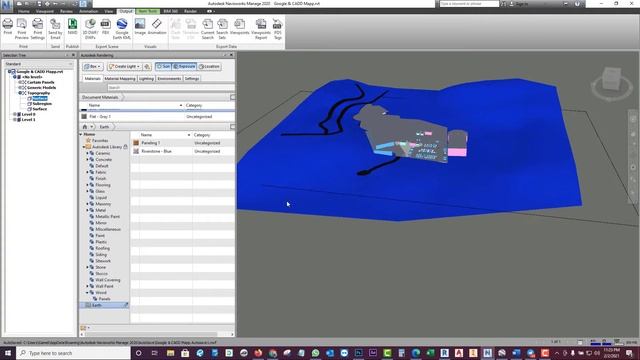
Task: Switch to the Lighting tab
Action: [x=146, y=78]
